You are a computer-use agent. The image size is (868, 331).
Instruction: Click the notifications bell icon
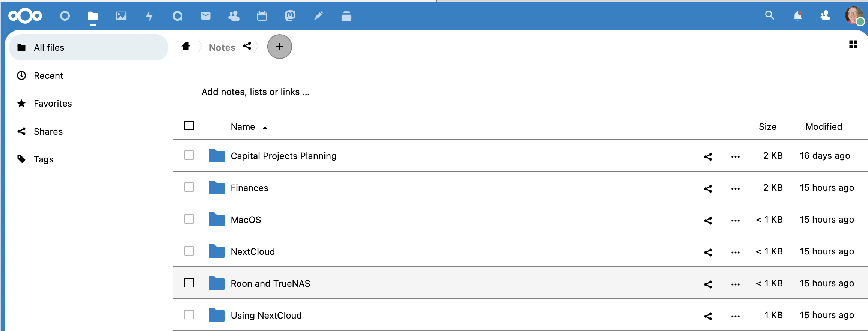click(797, 16)
